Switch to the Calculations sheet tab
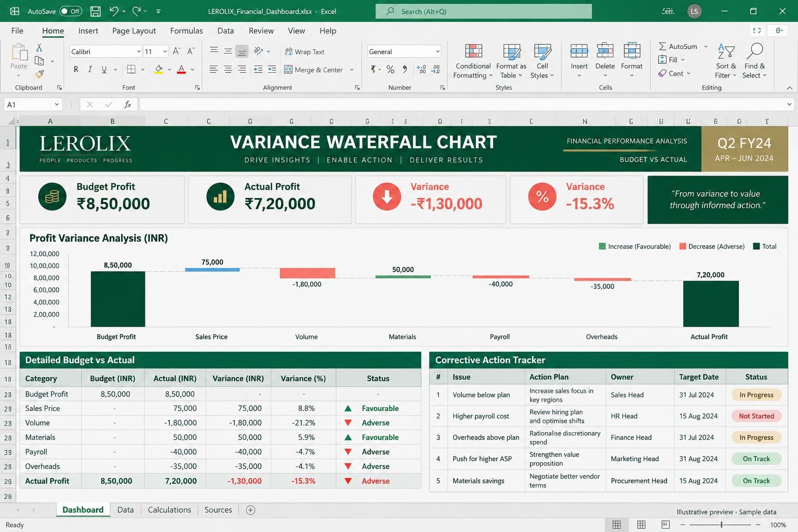Image resolution: width=798 pixels, height=532 pixels. (169, 510)
